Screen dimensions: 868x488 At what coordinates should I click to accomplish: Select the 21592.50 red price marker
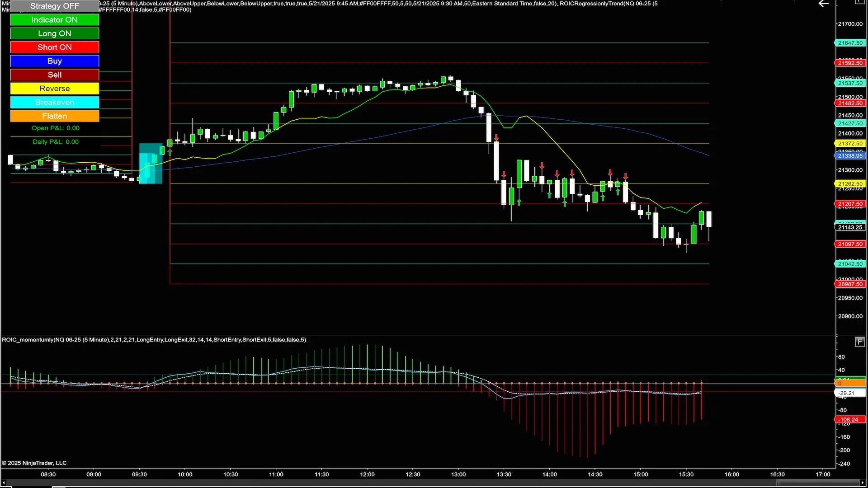tap(850, 63)
